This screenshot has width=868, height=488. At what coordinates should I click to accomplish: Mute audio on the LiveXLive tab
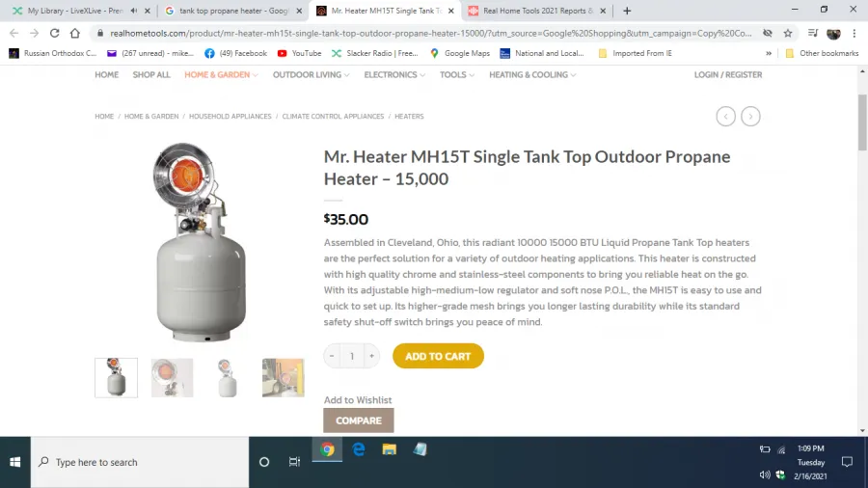click(134, 11)
